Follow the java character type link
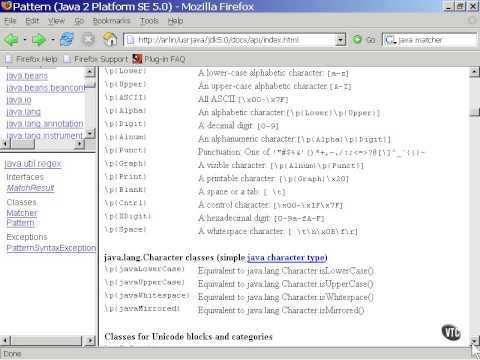Image resolution: width=480 pixels, height=360 pixels. click(286, 258)
